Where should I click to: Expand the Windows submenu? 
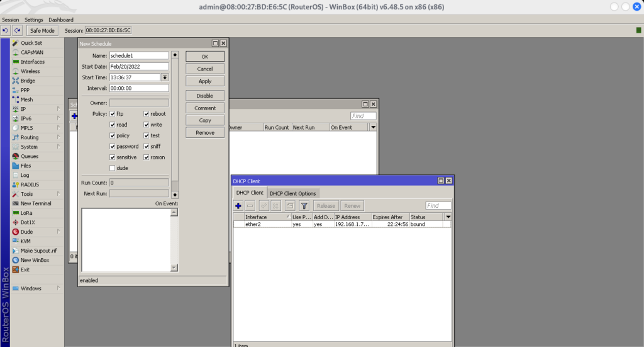[58, 288]
